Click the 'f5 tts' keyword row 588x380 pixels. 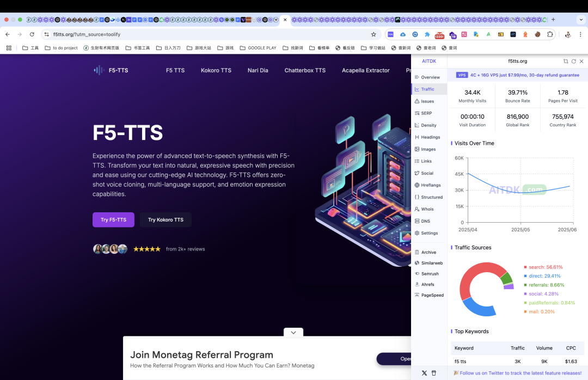click(x=518, y=361)
